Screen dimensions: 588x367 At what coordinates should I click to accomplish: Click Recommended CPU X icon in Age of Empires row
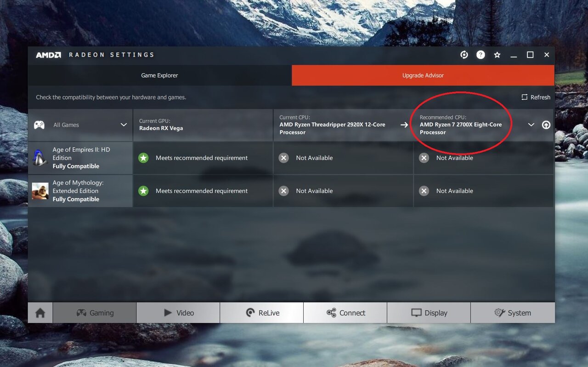(x=424, y=158)
